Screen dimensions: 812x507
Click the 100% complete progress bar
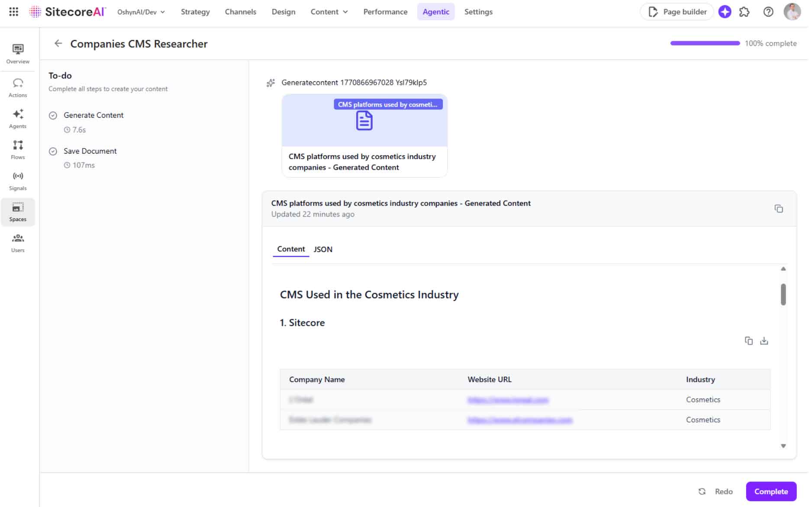point(705,43)
